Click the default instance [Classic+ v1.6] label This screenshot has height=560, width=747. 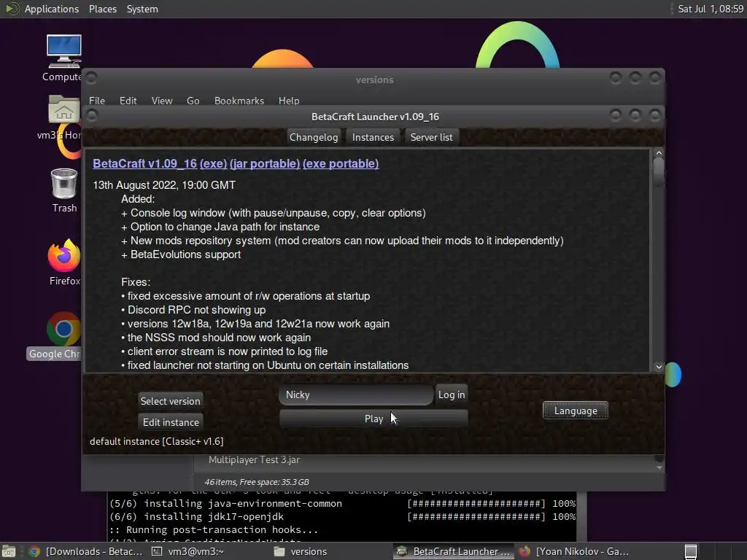pyautogui.click(x=156, y=441)
